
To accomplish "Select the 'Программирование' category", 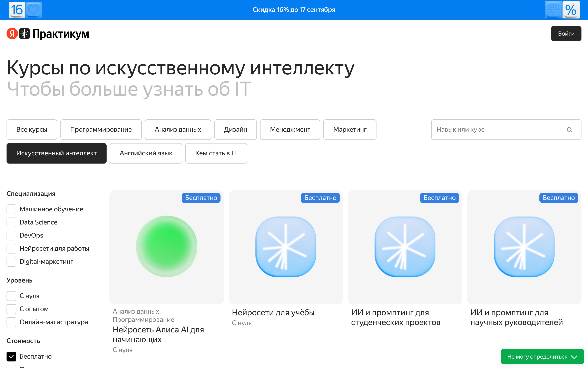I will tap(101, 129).
